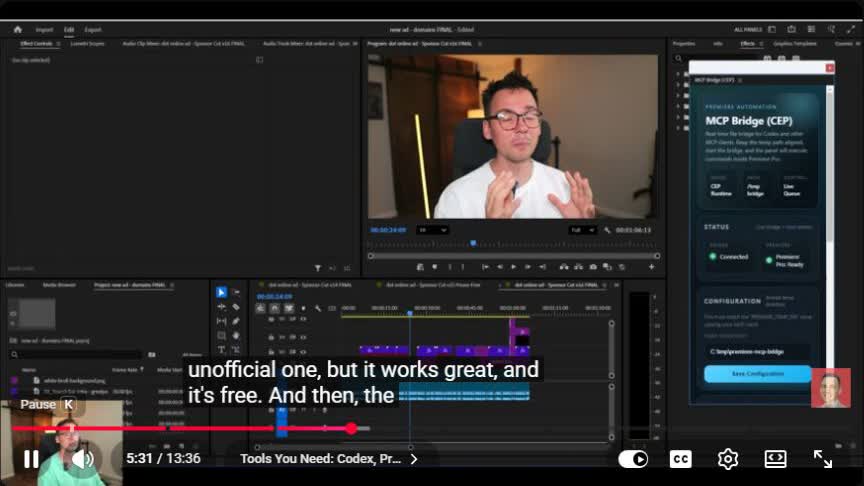
Task: Switch to Effect Controls panel tab
Action: click(36, 44)
